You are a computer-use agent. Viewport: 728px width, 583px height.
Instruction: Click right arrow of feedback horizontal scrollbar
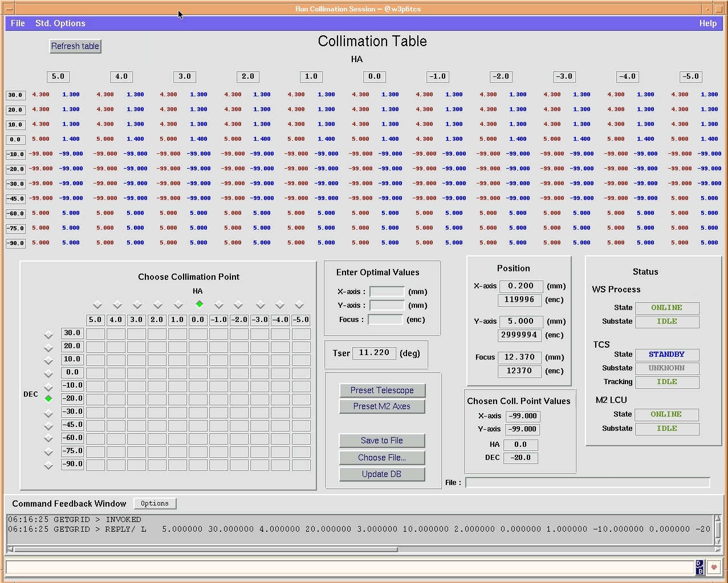pyautogui.click(x=718, y=549)
